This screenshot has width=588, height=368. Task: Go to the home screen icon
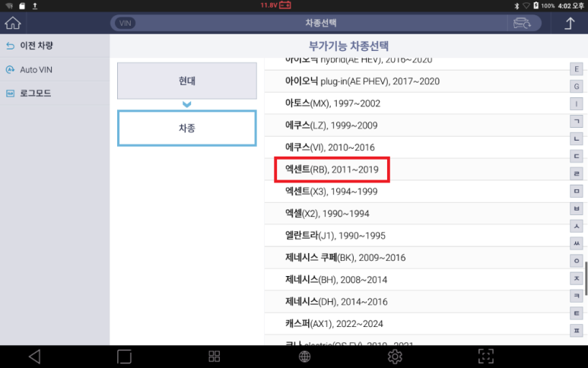pos(13,23)
